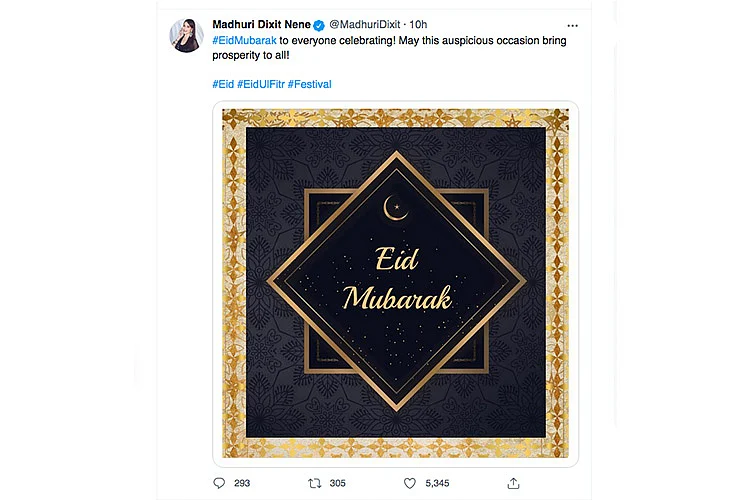Click the 10h timestamp of the tweet
This screenshot has width=750, height=500.
[x=418, y=24]
